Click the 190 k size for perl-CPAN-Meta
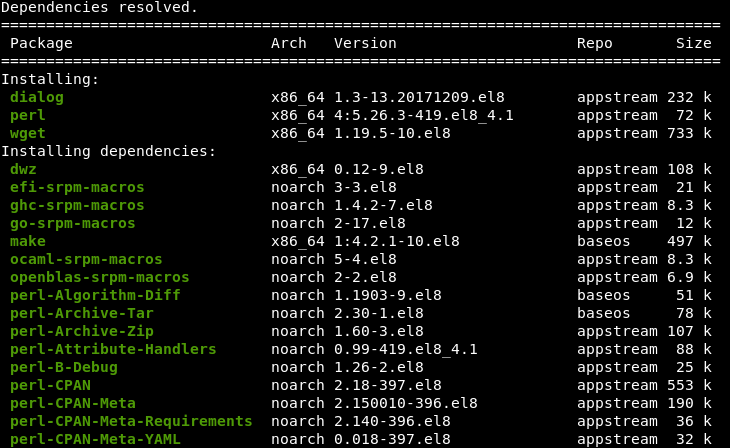The width and height of the screenshot is (730, 448). click(689, 403)
